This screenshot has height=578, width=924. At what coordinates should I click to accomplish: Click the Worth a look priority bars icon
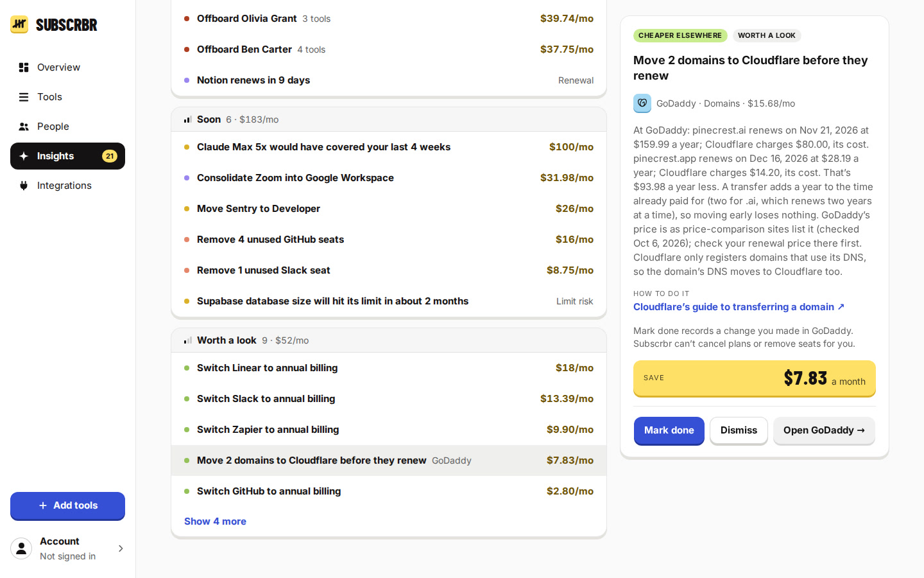pyautogui.click(x=188, y=340)
